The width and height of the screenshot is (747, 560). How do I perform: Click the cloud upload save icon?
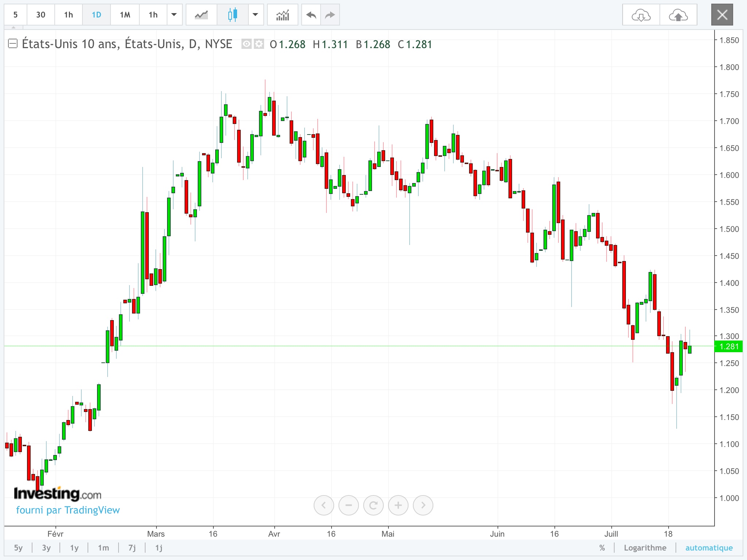pos(678,15)
